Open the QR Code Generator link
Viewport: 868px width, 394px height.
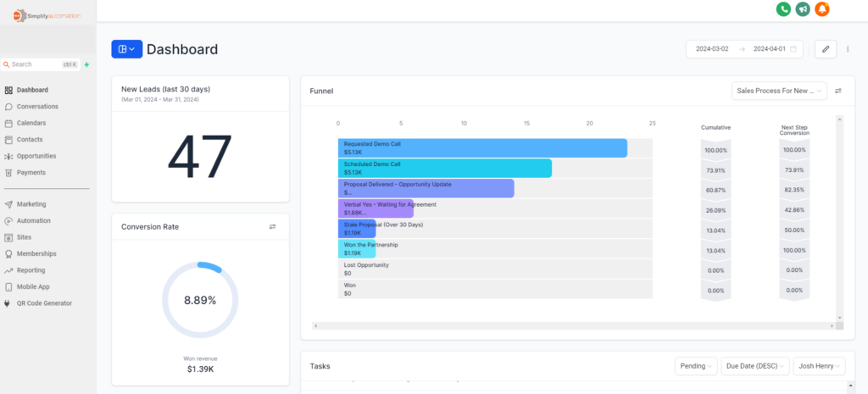(44, 302)
